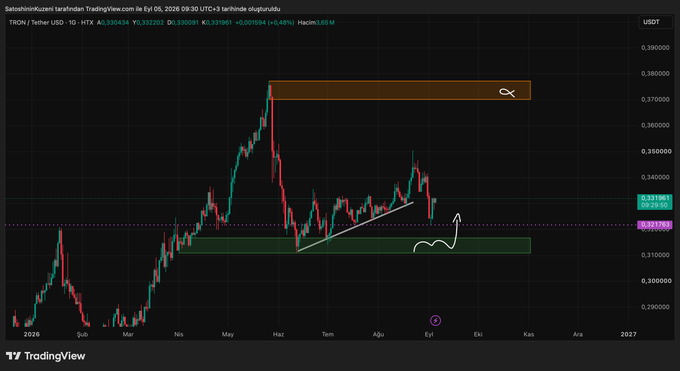Click the Kas month label on time axis
680x371 pixels.
[x=529, y=334]
